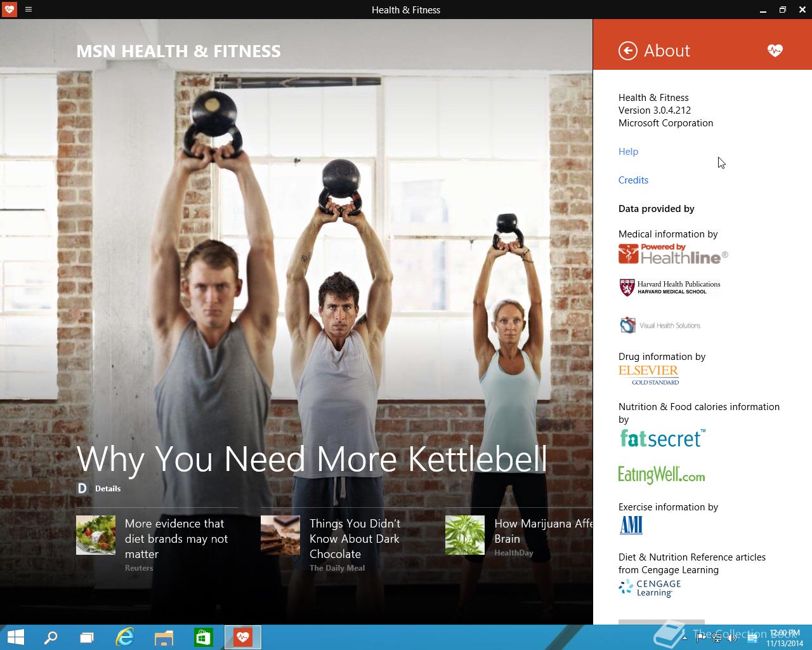The height and width of the screenshot is (650, 812).
Task: Open Task View on the taskbar
Action: 87,637
